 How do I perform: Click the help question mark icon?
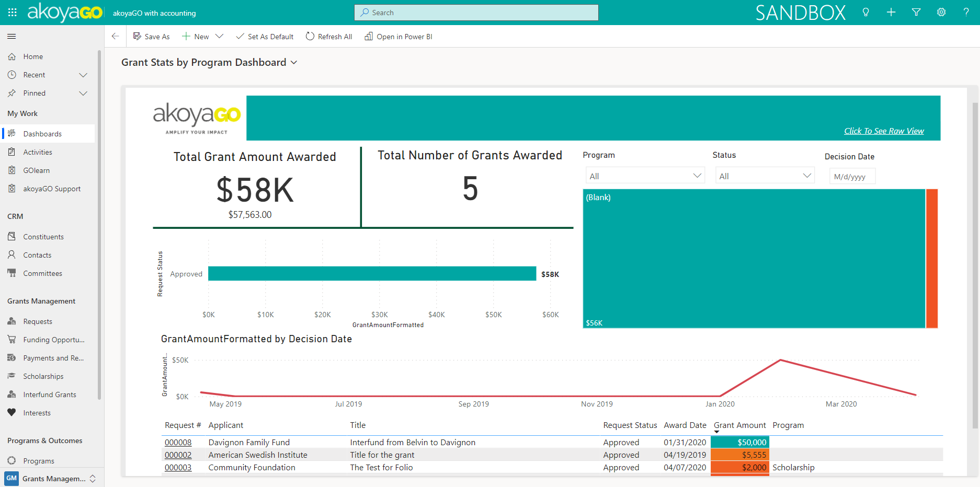[966, 12]
